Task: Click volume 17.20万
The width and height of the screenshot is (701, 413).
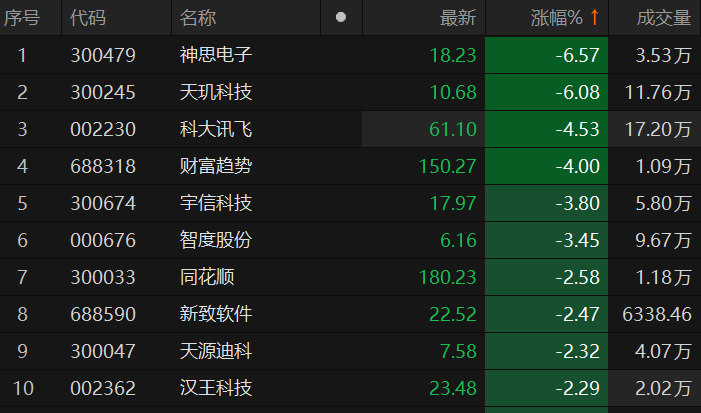Action: 658,130
